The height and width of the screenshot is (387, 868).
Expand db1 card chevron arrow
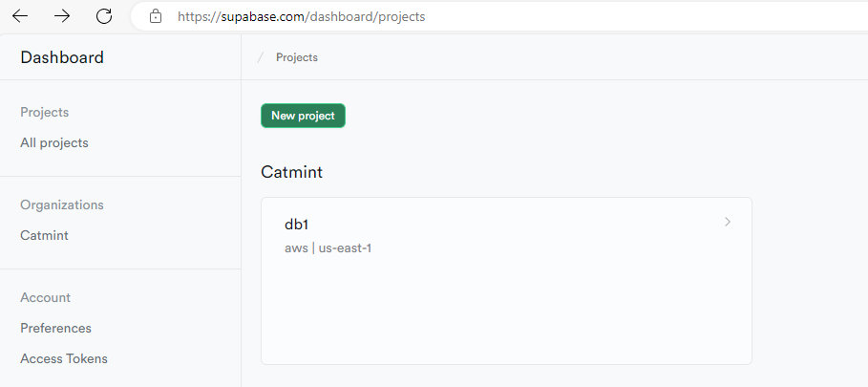[728, 222]
